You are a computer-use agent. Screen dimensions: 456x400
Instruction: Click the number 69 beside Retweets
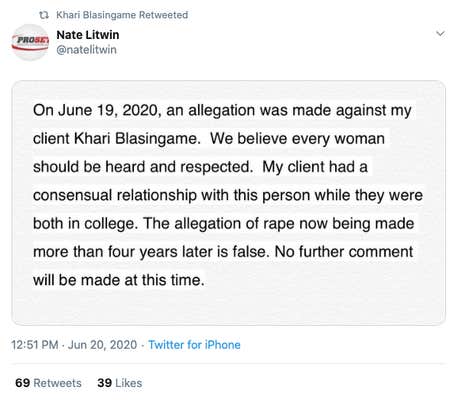pos(22,383)
